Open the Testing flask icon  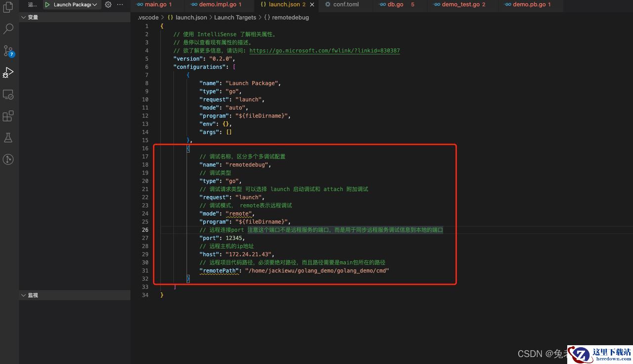point(8,137)
